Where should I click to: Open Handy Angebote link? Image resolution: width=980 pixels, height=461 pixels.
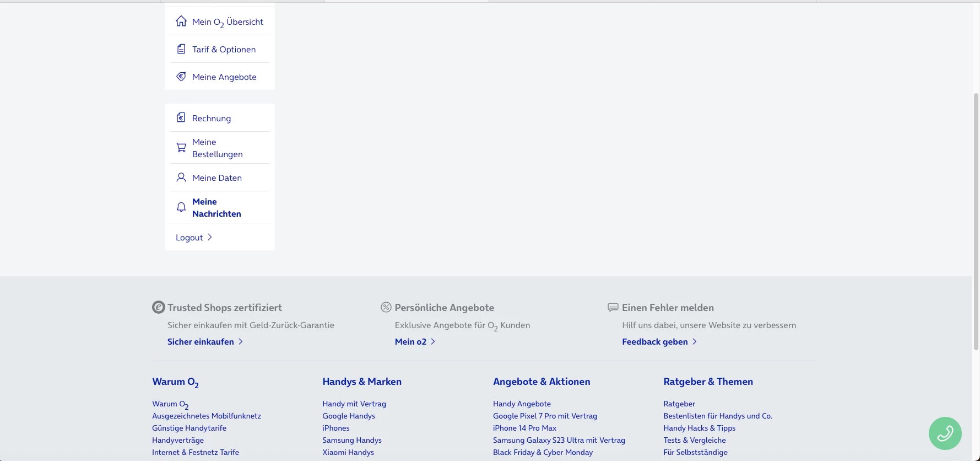pos(522,404)
